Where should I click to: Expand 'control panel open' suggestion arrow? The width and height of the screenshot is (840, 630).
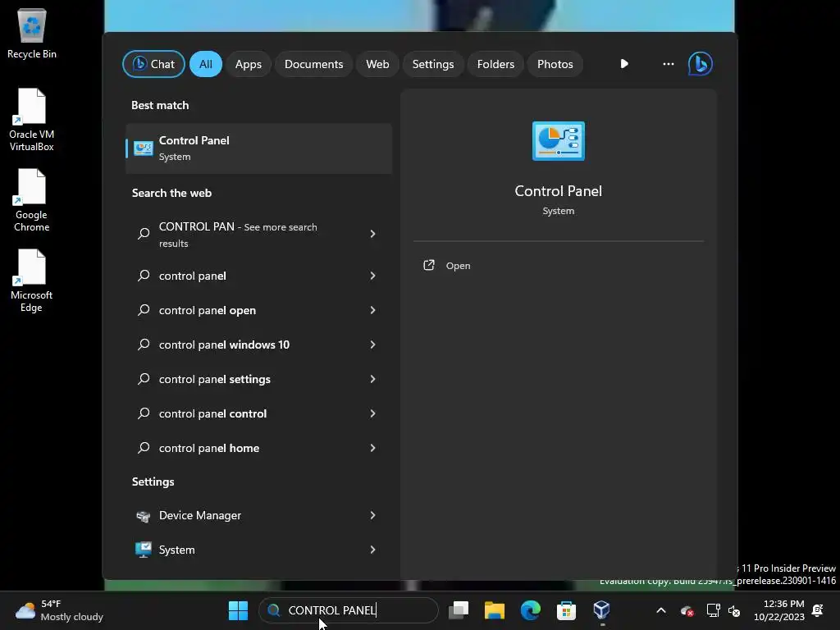coord(373,310)
